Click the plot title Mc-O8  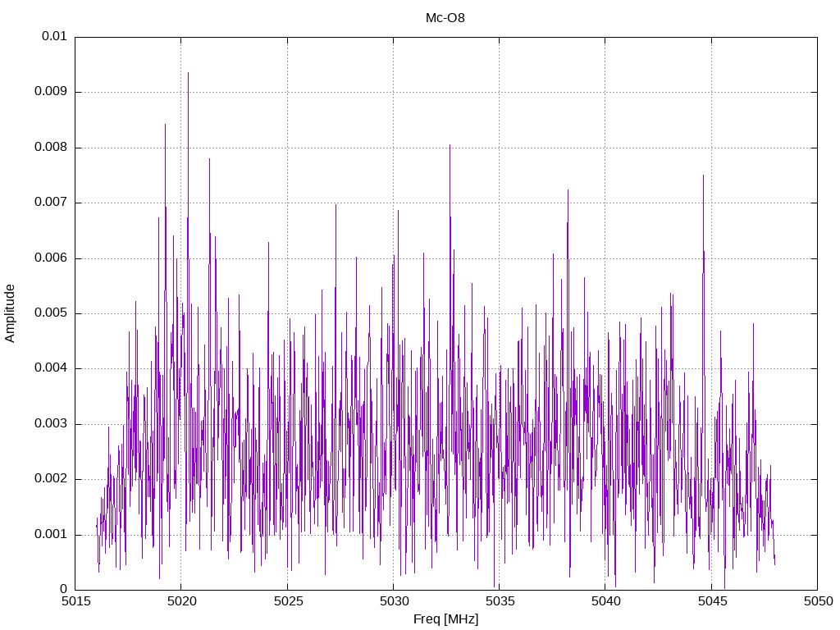(x=445, y=18)
